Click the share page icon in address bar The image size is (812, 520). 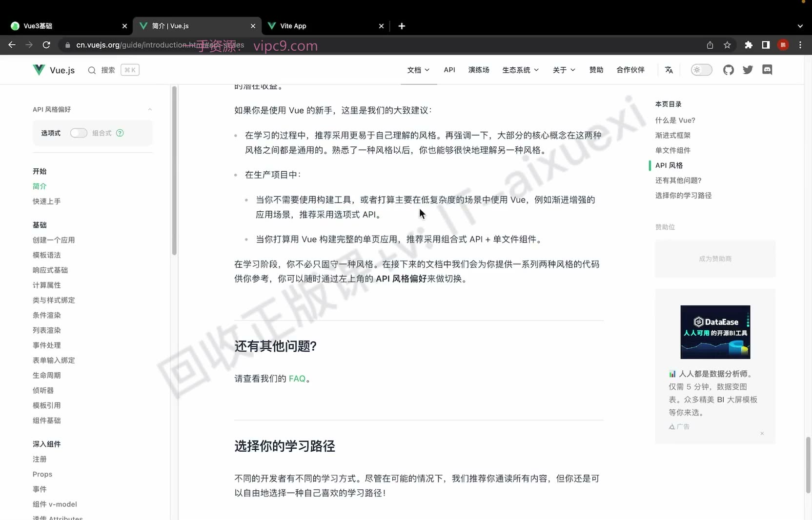(x=710, y=45)
